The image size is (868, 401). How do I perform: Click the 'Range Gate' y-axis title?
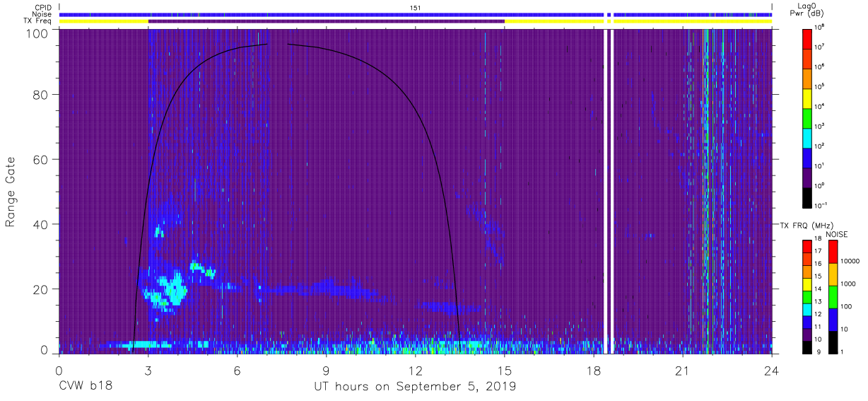tap(11, 192)
